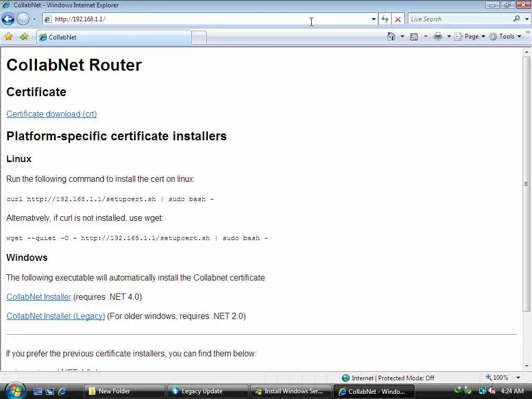Click the Certificate download (crt) link
Viewport: 532px width, 399px height.
51,114
